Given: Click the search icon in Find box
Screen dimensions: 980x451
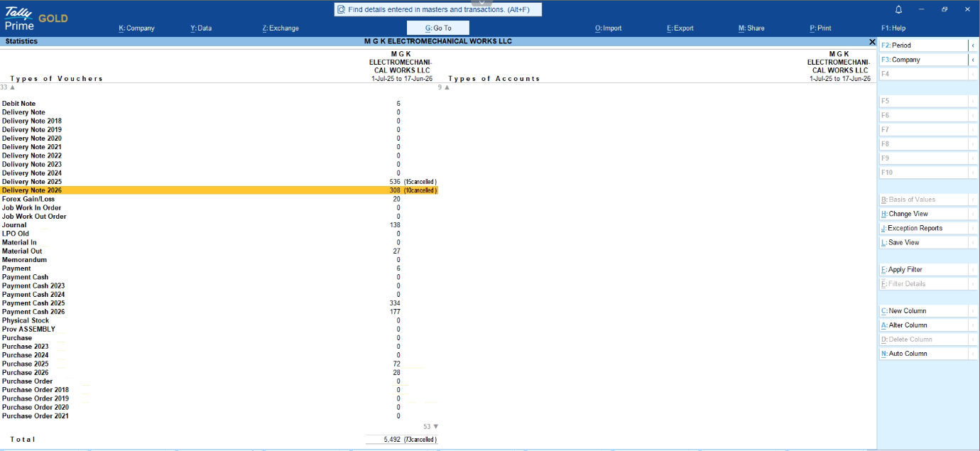Looking at the screenshot, I should pyautogui.click(x=342, y=10).
